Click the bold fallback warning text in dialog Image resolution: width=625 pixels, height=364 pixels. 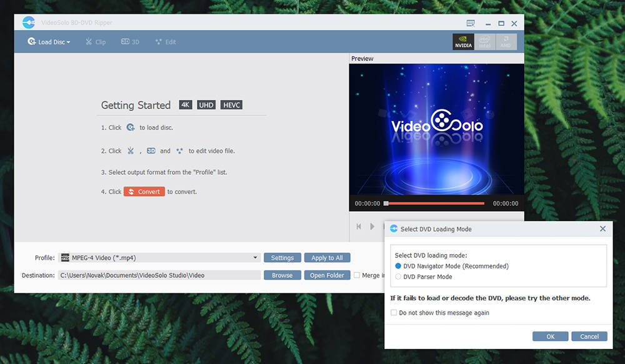tap(490, 298)
